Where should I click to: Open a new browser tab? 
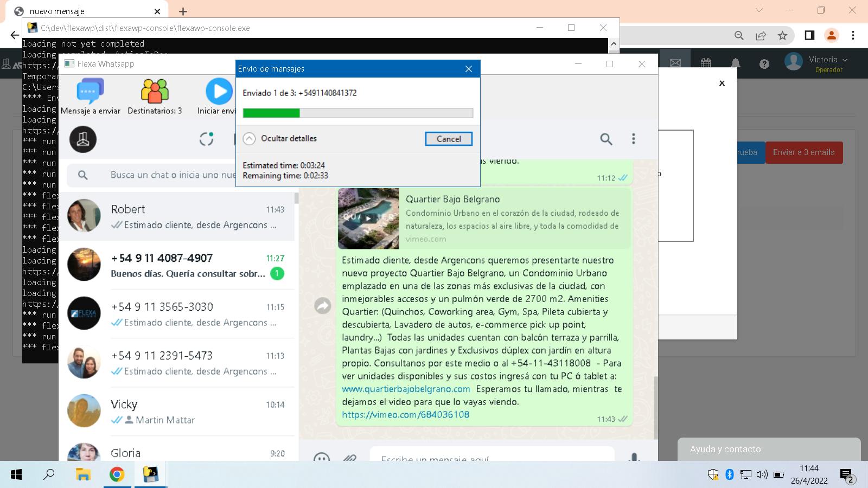point(183,11)
